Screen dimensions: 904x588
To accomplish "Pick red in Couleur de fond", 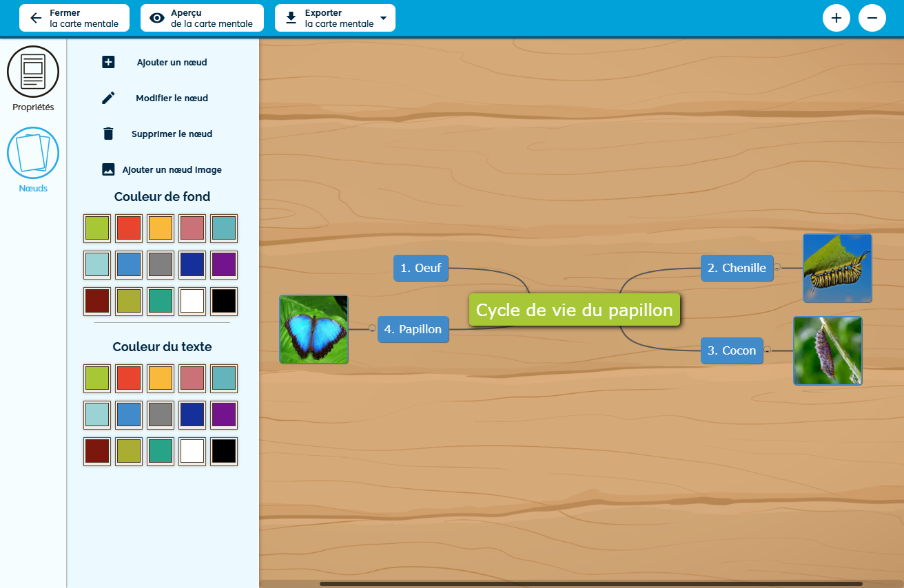I will click(x=129, y=228).
